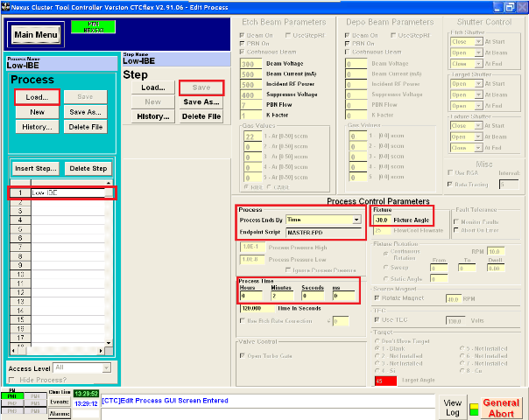The width and height of the screenshot is (529, 420).
Task: Click the red Target Angle field
Action: click(x=384, y=381)
